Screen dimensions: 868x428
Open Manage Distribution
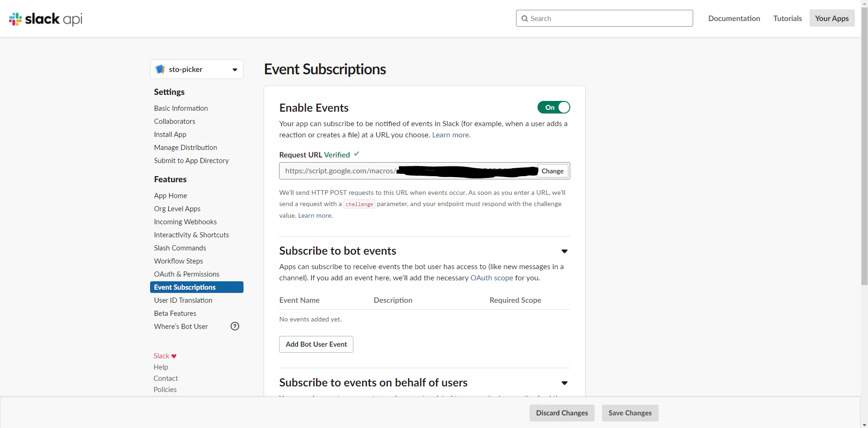point(186,148)
